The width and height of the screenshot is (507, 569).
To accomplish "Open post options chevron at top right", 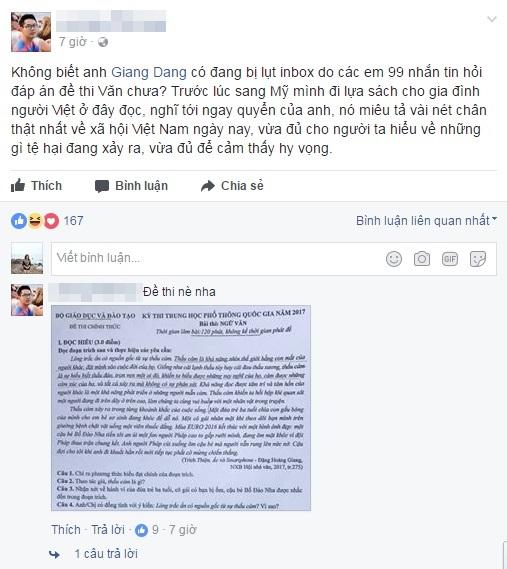I will 491,19.
